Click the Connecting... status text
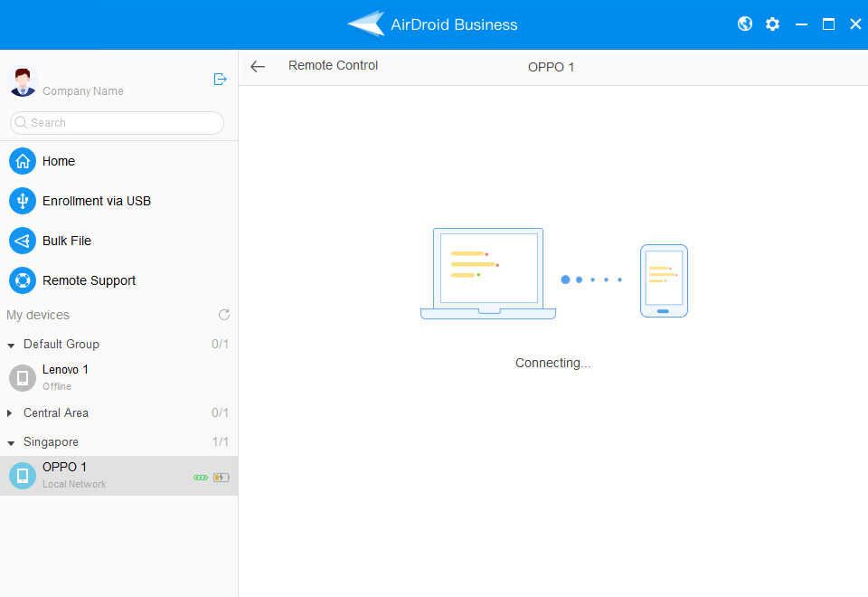This screenshot has width=868, height=597. tap(553, 364)
